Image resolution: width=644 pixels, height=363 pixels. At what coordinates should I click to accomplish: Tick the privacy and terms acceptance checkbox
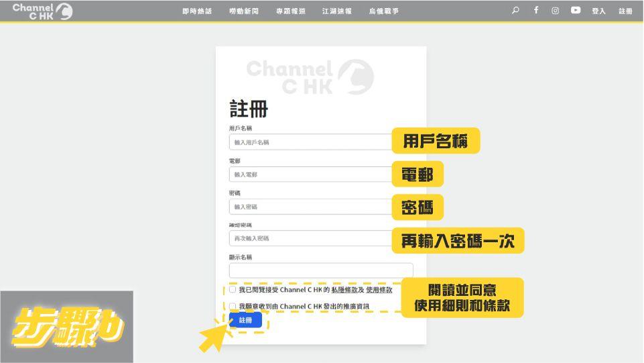tap(233, 289)
